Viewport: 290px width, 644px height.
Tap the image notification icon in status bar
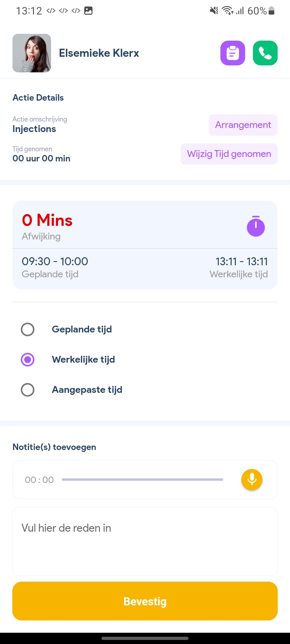tap(88, 11)
